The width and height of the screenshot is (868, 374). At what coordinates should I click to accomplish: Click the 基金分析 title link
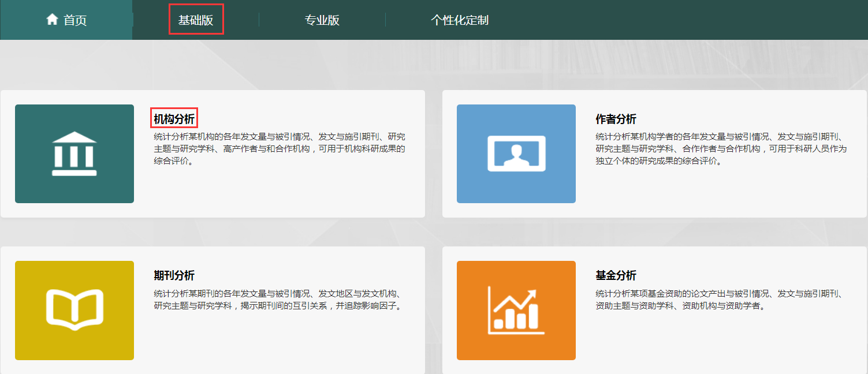click(x=616, y=275)
